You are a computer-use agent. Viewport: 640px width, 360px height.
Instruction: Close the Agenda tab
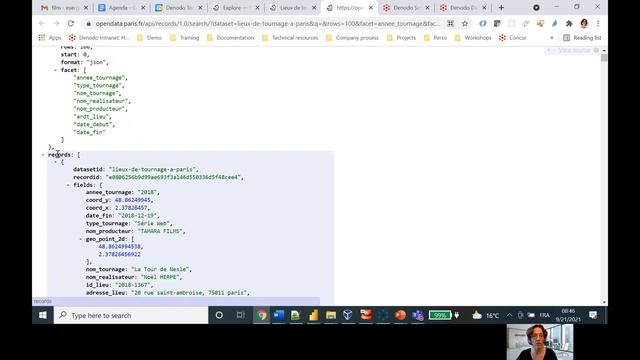pyautogui.click(x=143, y=8)
